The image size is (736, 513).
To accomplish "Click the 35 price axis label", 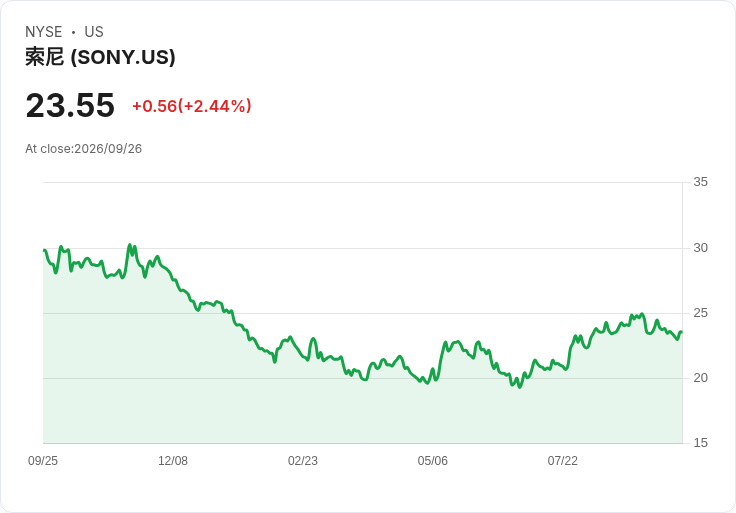I will (700, 182).
